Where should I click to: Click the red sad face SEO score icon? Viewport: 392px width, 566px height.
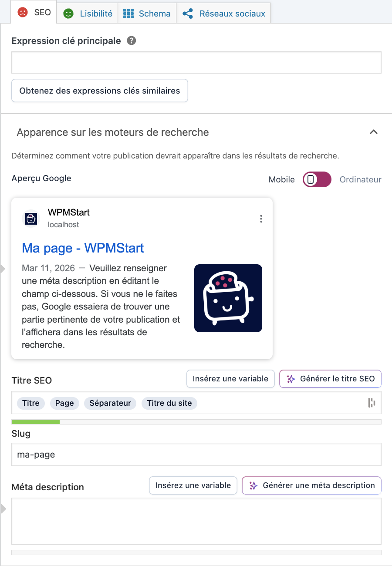pyautogui.click(x=22, y=13)
